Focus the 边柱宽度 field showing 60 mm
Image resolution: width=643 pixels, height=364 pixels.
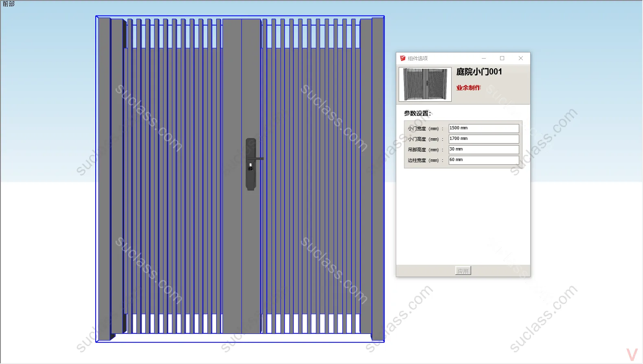point(483,160)
